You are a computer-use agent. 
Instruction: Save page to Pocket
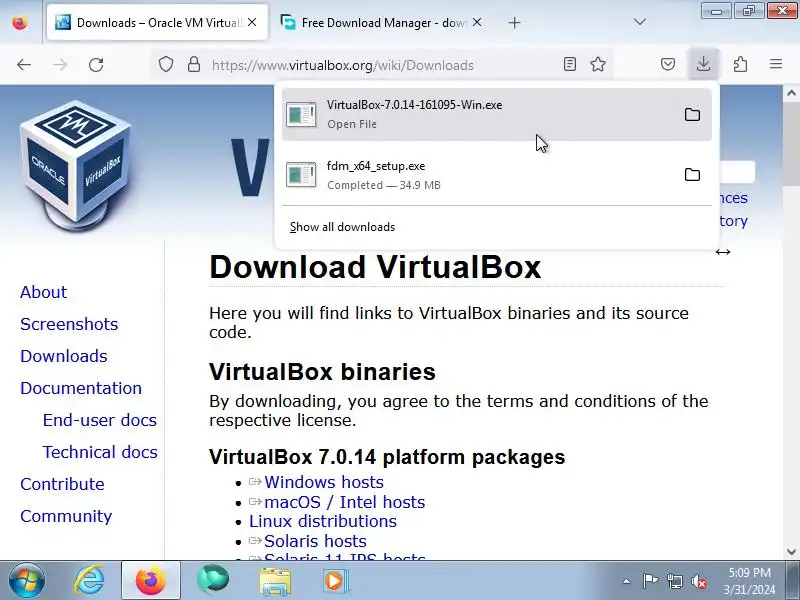[668, 64]
